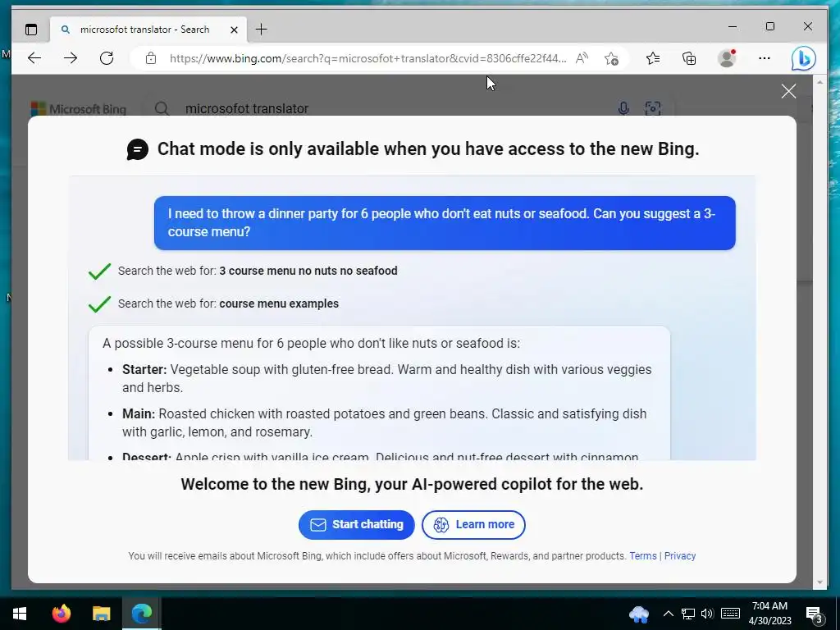Follow the Privacy link
Screen dimensions: 840x630
680,556
